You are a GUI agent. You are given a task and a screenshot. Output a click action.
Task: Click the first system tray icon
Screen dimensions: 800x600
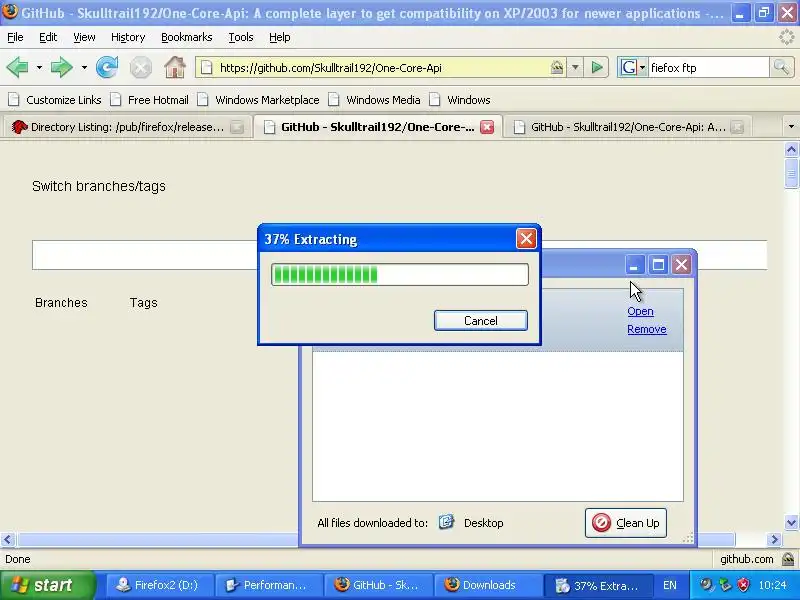click(x=706, y=585)
